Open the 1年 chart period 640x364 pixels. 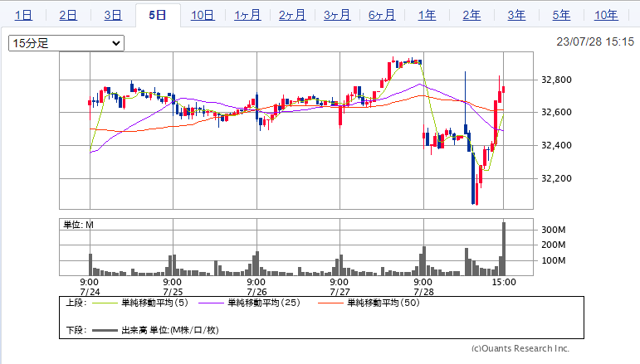[427, 15]
